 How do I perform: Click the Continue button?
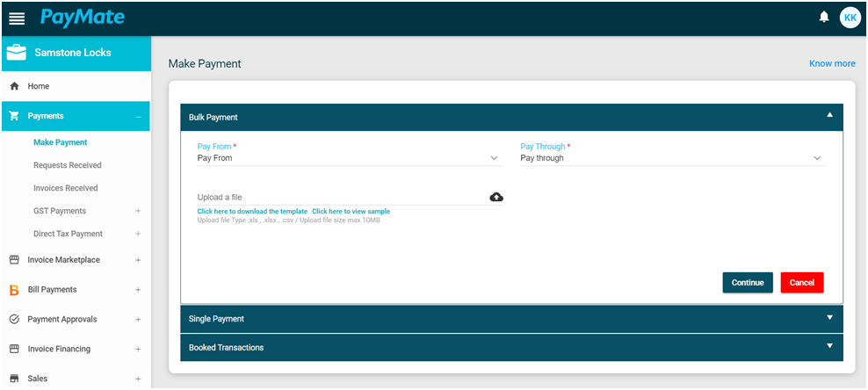coord(748,283)
